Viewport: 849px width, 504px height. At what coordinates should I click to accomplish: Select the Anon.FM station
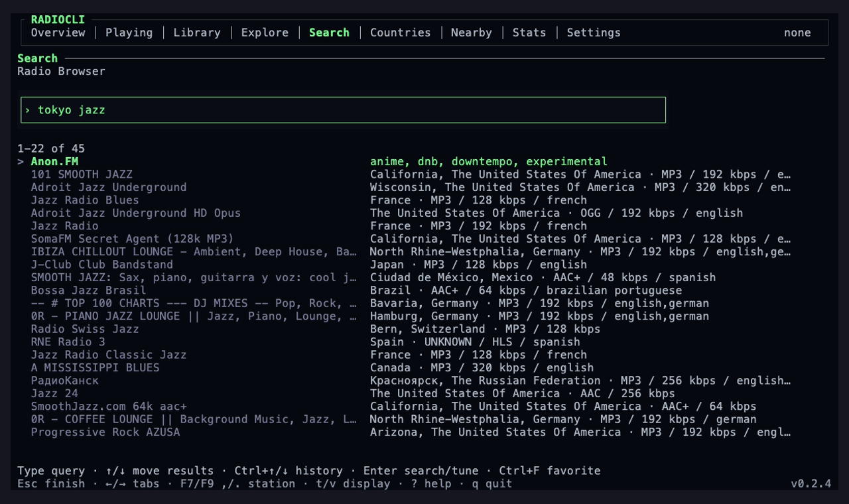click(x=55, y=162)
